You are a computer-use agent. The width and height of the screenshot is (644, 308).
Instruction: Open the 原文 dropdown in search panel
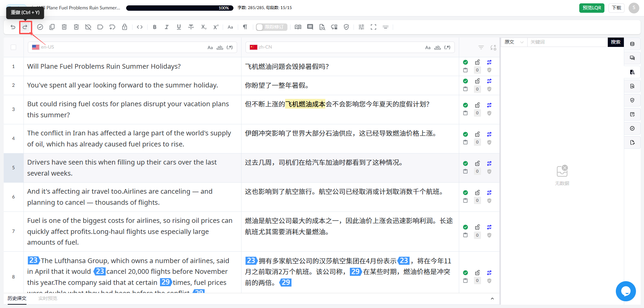514,42
